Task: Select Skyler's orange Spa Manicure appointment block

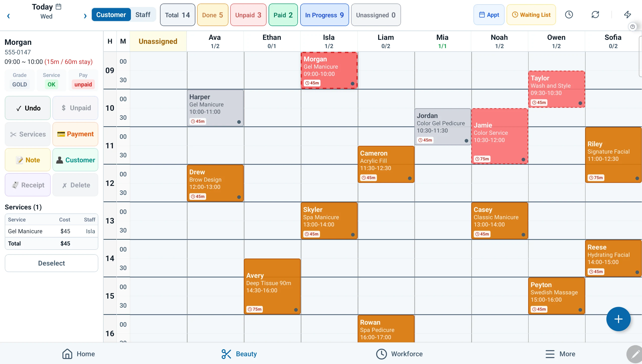Action: (x=329, y=221)
